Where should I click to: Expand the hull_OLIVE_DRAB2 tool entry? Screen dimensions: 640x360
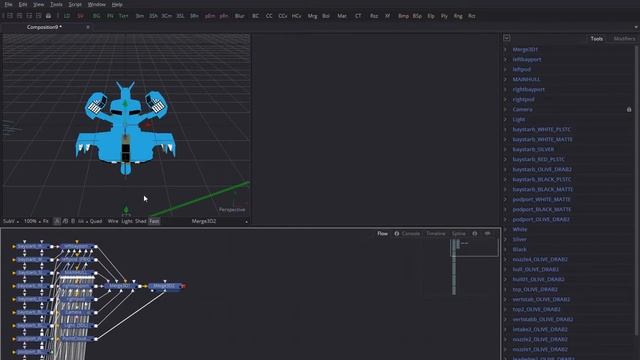click(x=506, y=269)
